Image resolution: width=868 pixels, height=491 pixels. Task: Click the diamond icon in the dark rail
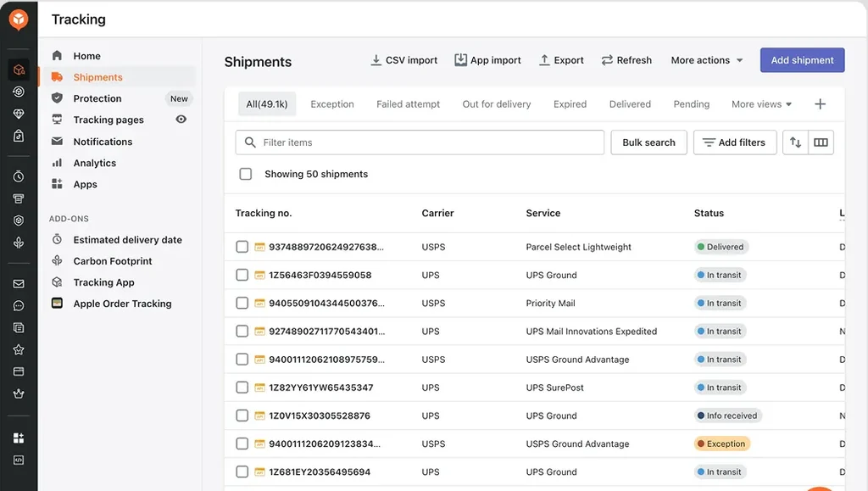pos(19,114)
